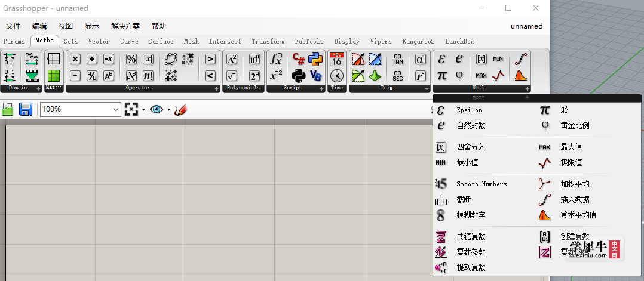Switch to the LunchBox tab
Image resolution: width=644 pixels, height=281 pixels.
[x=459, y=41]
